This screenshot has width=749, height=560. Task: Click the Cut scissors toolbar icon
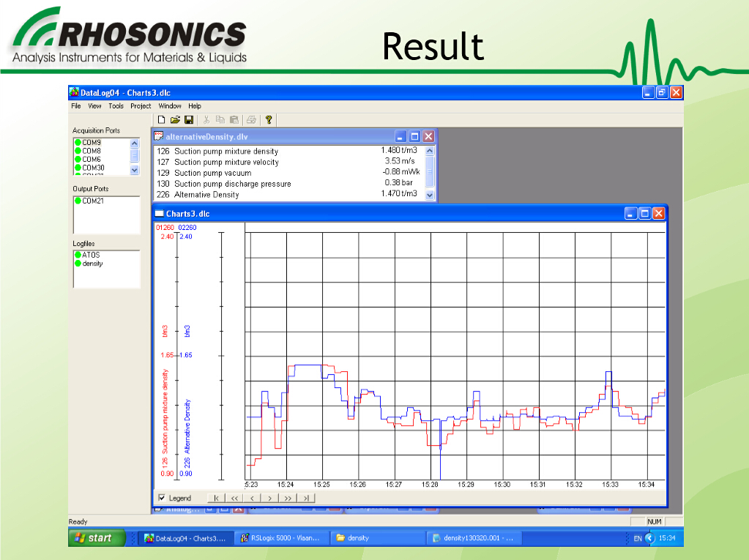(x=206, y=120)
